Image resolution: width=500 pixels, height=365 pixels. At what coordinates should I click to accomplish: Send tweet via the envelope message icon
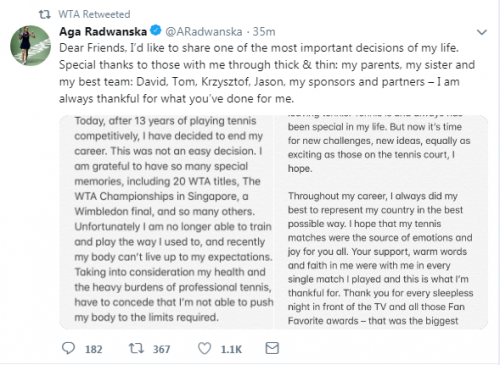point(272,348)
